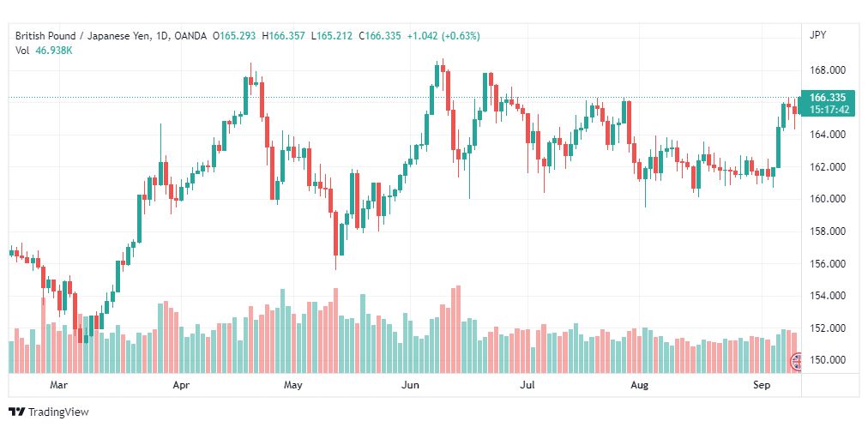Click the bar countdown timer 15:17:42
Image resolution: width=868 pixels, height=427 pixels.
[829, 110]
